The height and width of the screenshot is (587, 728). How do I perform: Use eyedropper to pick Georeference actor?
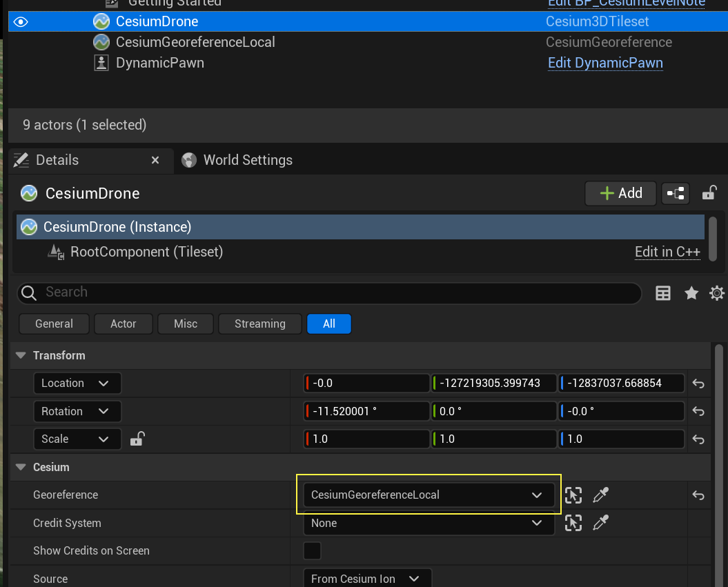(x=600, y=495)
